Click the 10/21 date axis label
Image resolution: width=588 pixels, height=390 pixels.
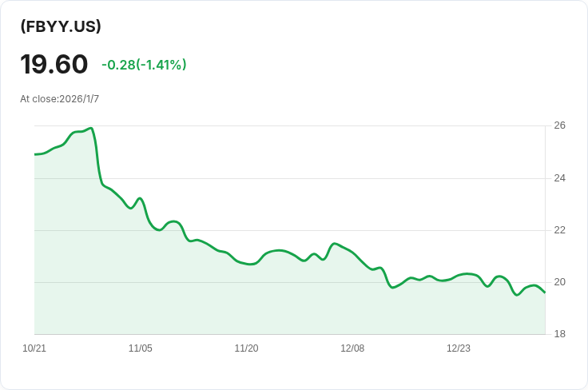(34, 348)
